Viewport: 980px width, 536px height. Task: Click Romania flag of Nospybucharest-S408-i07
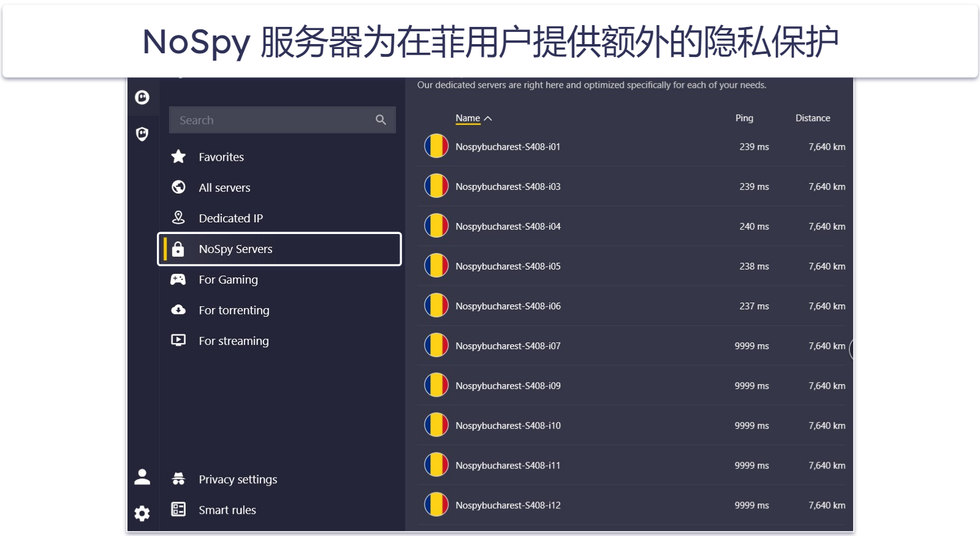click(x=436, y=345)
